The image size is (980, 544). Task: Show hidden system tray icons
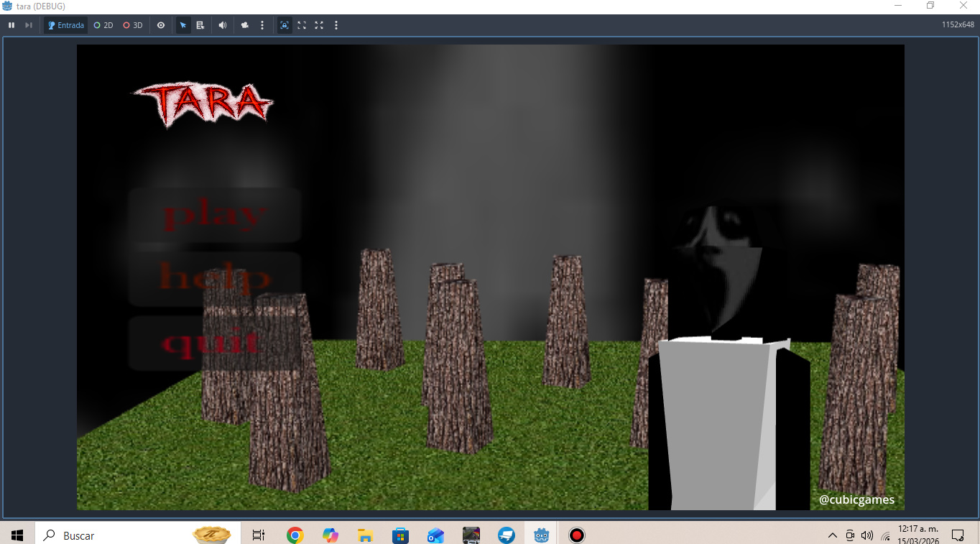point(833,535)
